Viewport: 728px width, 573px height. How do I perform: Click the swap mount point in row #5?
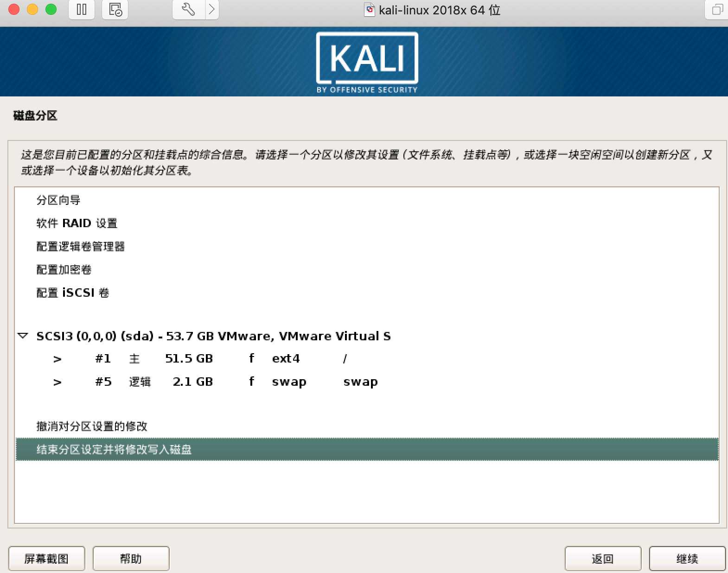[360, 382]
